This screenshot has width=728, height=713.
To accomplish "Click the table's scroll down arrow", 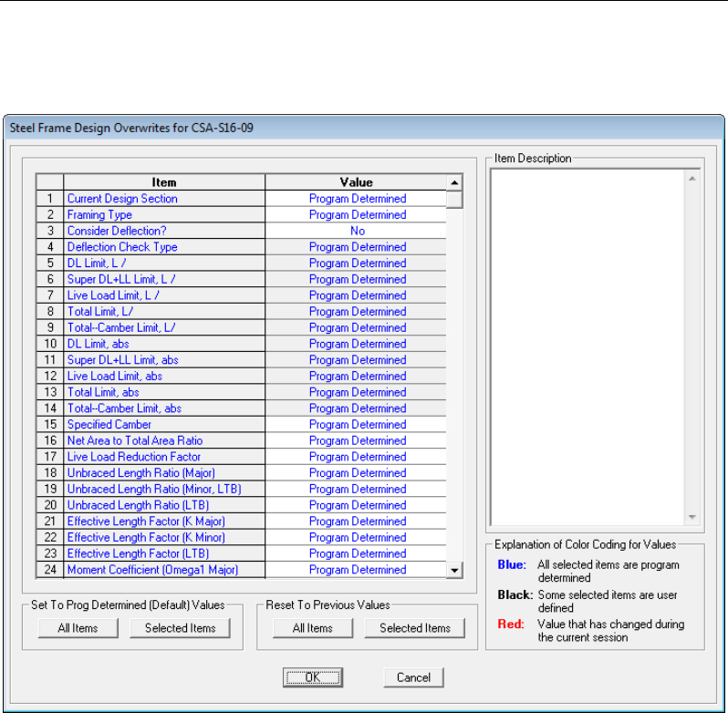I will tap(454, 570).
